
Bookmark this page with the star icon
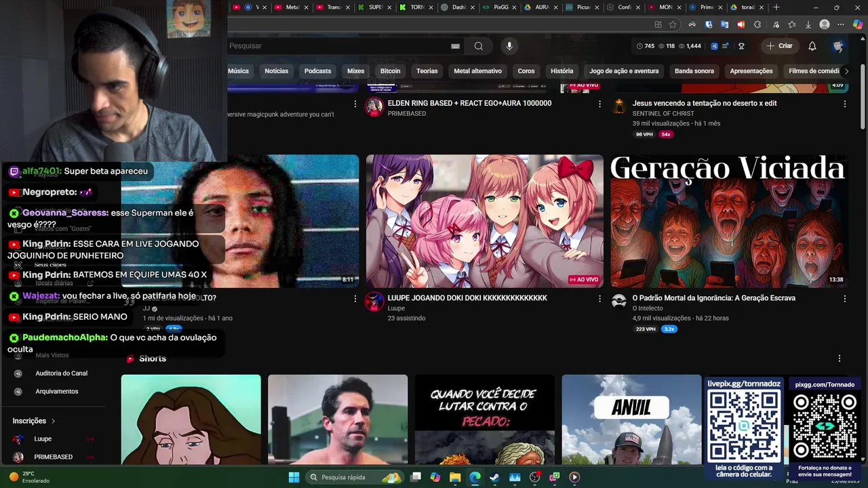point(673,24)
